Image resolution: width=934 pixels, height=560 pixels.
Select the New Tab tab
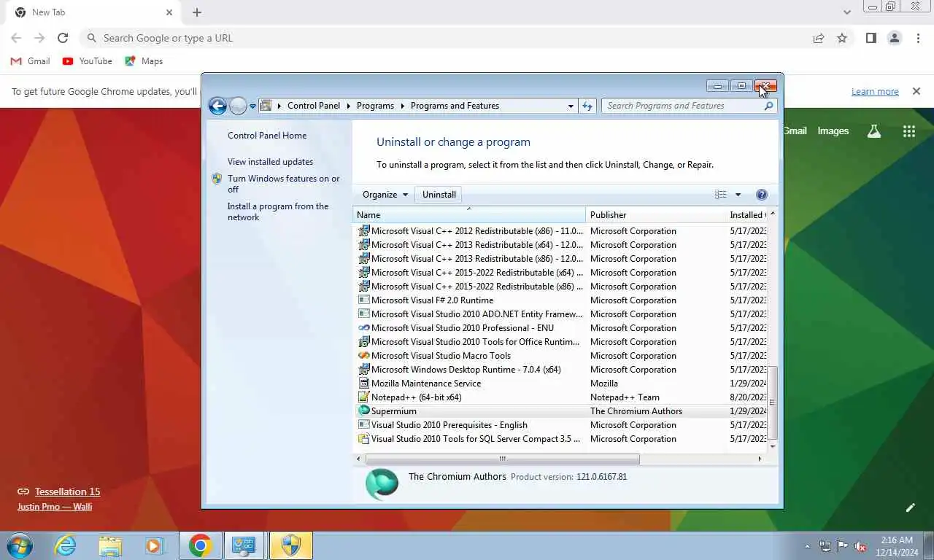[x=94, y=12]
